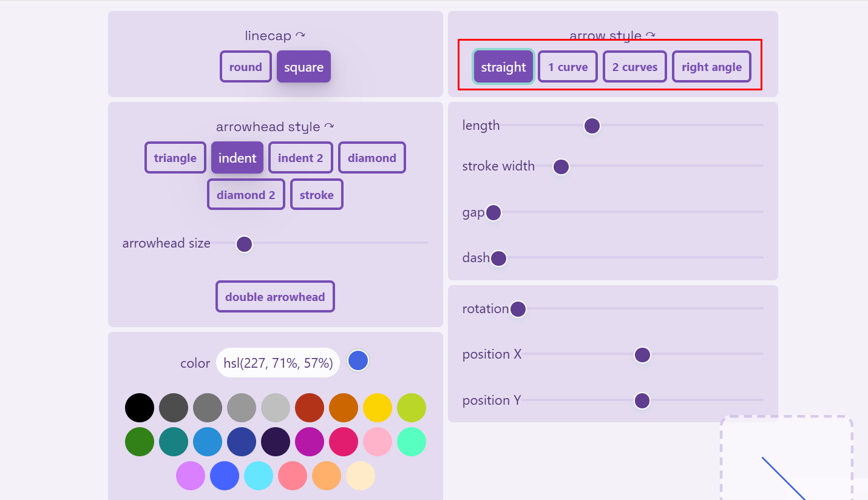This screenshot has width=868, height=500.
Task: Choose the yellow color swatch
Action: click(378, 408)
